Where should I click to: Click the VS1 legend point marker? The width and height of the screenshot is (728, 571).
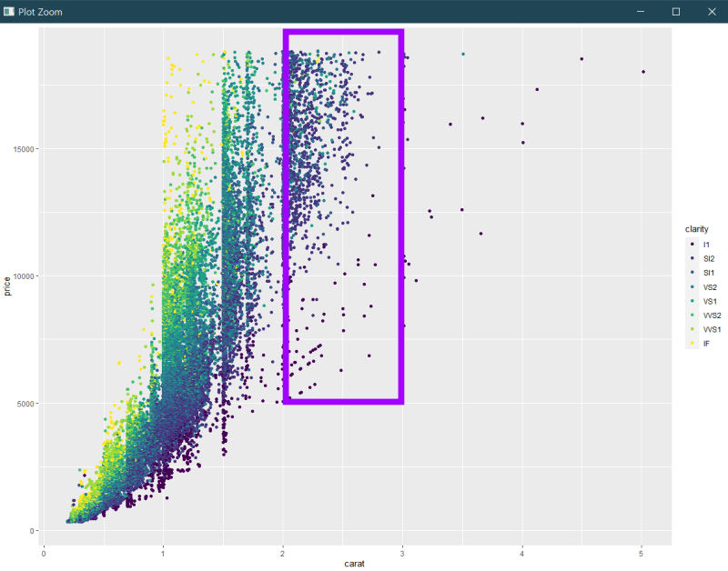692,301
